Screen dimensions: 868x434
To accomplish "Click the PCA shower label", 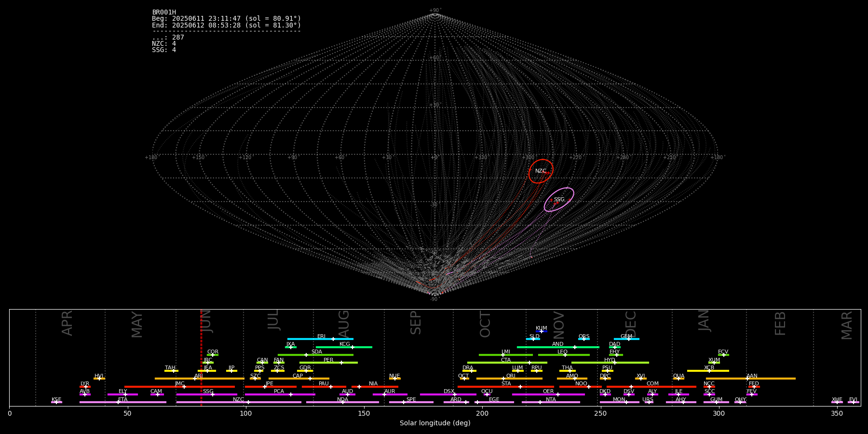I will point(279,392).
